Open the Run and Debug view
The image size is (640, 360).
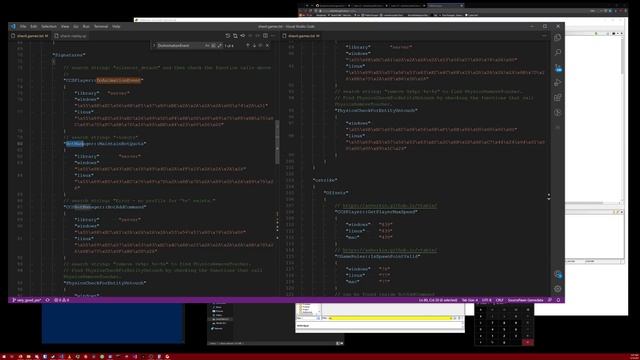[558, 82]
